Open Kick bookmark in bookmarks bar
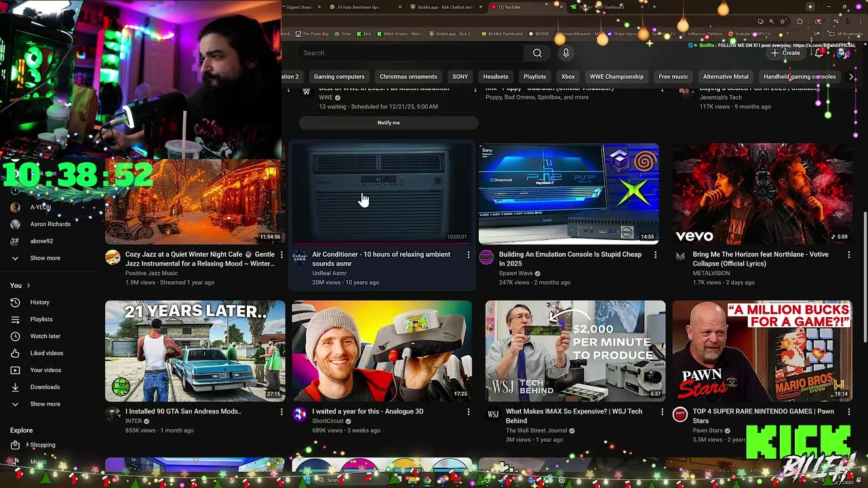868x488 pixels. [364, 34]
